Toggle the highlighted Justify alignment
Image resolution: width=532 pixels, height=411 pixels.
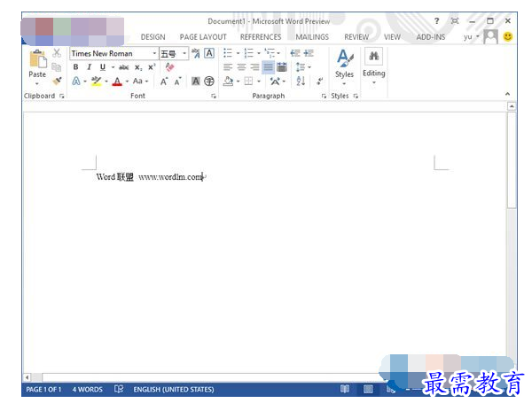click(268, 67)
